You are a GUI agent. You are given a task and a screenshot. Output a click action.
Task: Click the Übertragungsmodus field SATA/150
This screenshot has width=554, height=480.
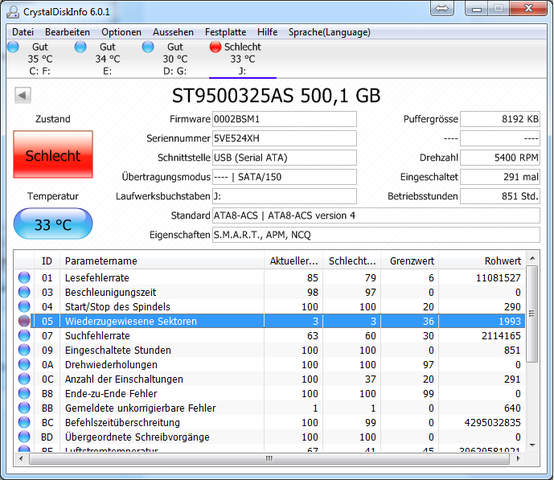[x=284, y=177]
